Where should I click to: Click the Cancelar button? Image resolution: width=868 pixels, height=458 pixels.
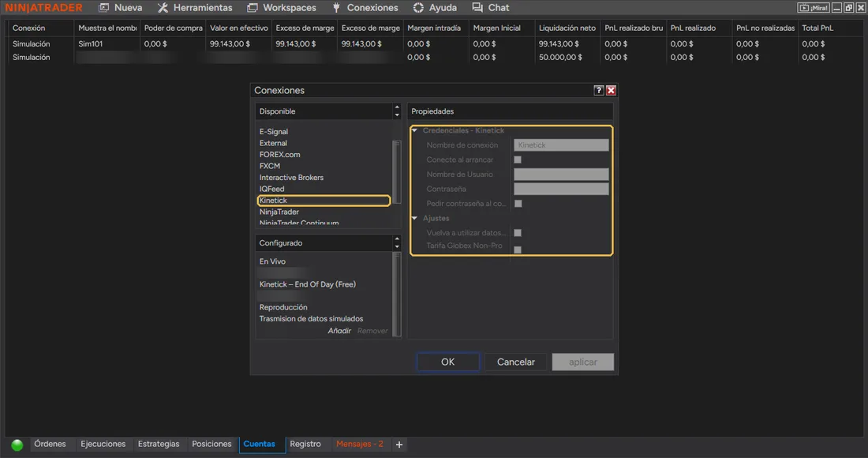pyautogui.click(x=515, y=362)
